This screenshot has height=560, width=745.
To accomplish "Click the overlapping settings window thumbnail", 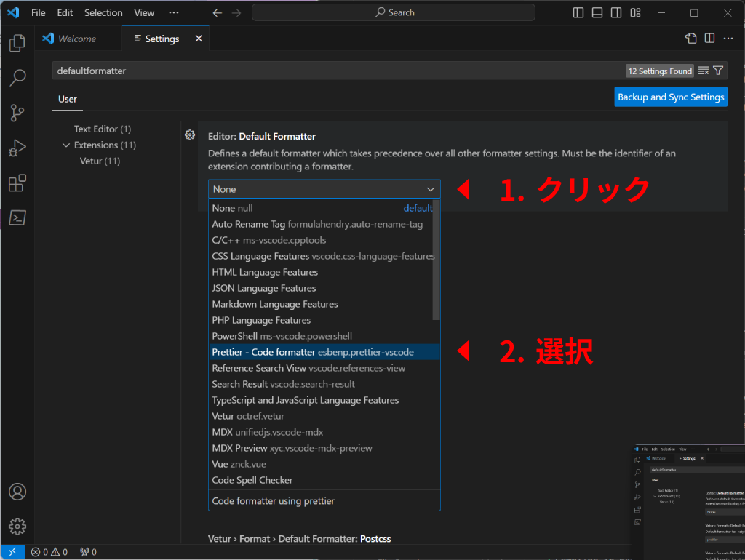I will pos(688,502).
